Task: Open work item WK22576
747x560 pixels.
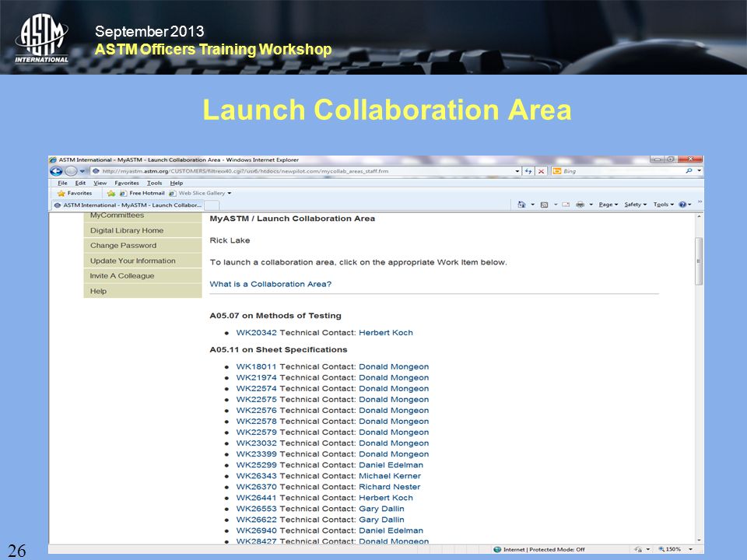Action: (256, 411)
